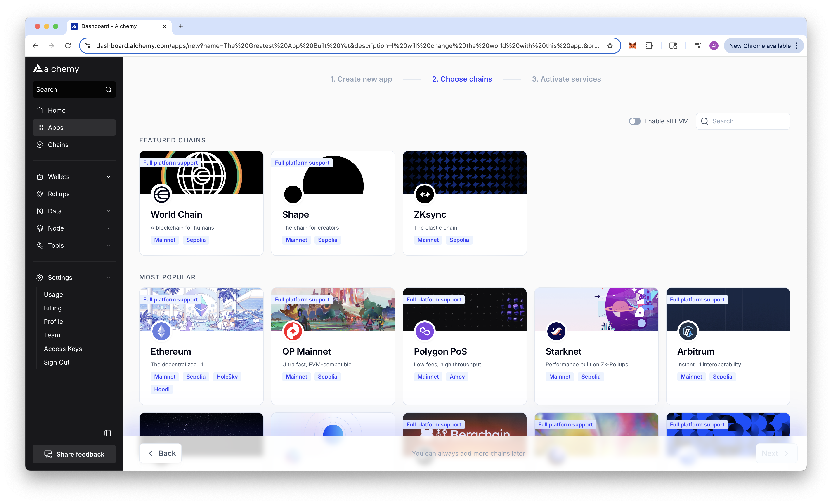This screenshot has width=832, height=504.
Task: Click the OP Mainnet red logo
Action: (293, 331)
